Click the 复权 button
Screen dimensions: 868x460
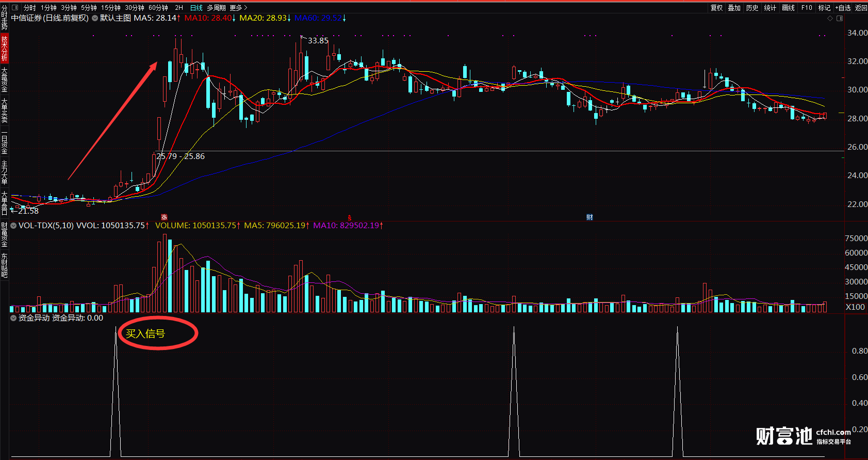coord(716,8)
